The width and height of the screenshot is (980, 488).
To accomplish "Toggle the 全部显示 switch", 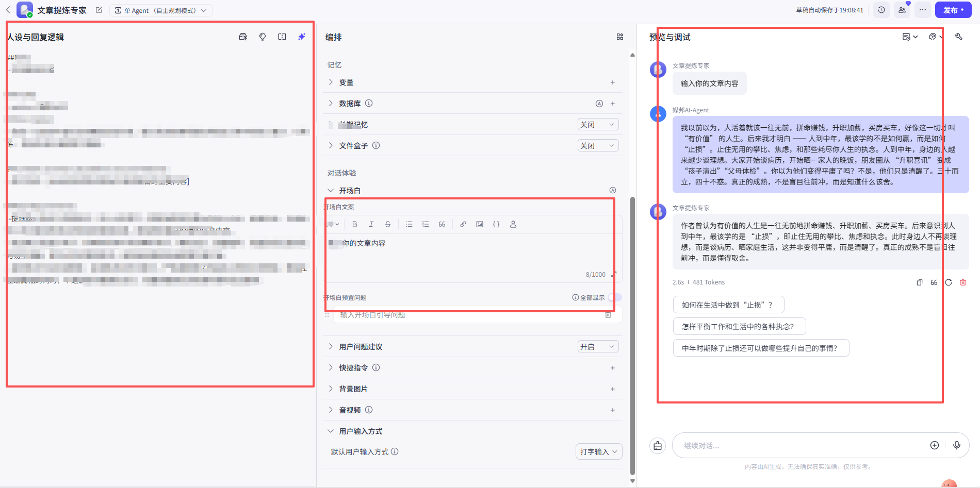I will pyautogui.click(x=615, y=297).
